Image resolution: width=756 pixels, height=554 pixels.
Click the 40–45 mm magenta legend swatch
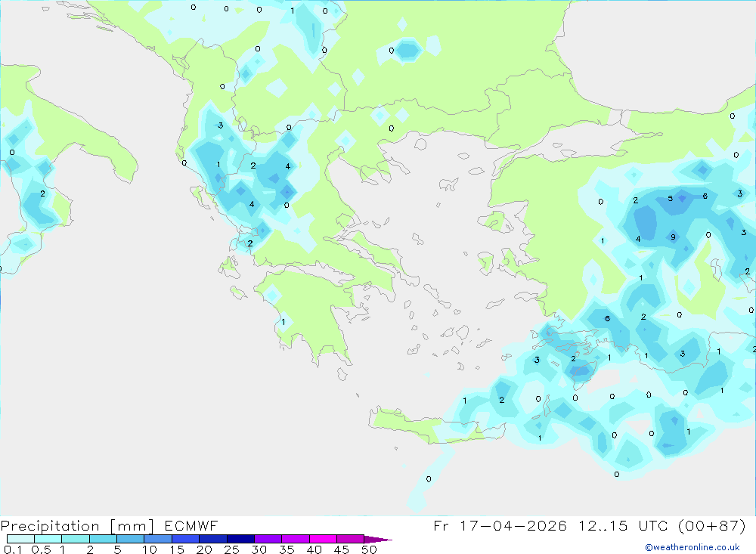tap(323, 539)
